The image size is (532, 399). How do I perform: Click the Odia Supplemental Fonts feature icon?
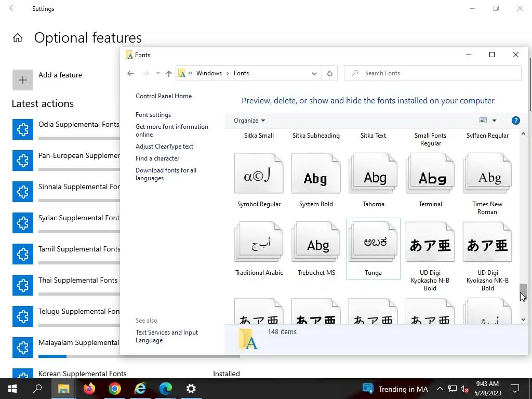pos(23,129)
